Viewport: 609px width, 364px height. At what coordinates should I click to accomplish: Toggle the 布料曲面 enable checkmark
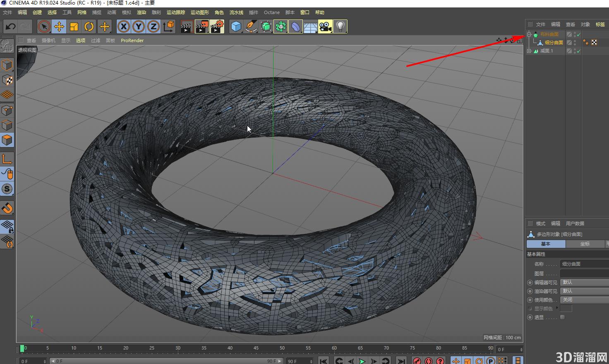pyautogui.click(x=579, y=35)
